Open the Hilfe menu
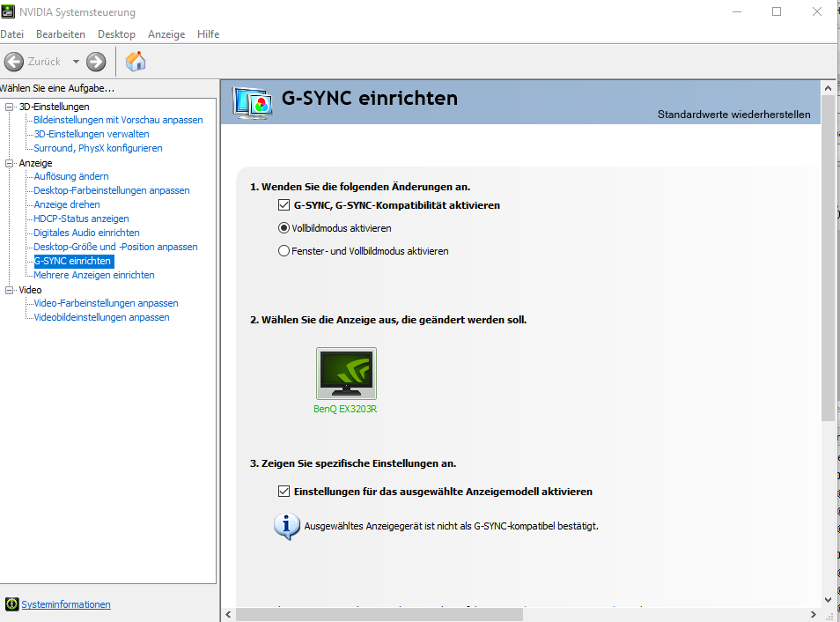This screenshot has height=622, width=840. [208, 34]
